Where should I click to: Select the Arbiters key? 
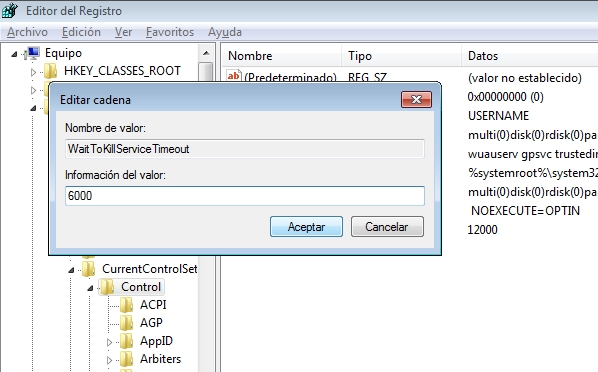pos(160,359)
